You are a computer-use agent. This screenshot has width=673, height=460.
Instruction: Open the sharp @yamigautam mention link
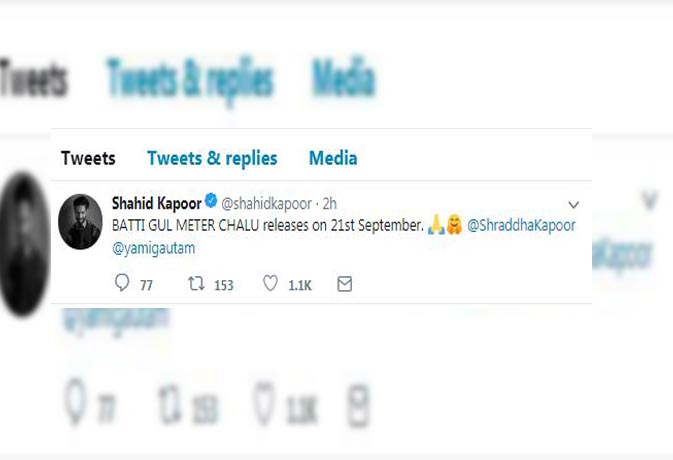(154, 248)
